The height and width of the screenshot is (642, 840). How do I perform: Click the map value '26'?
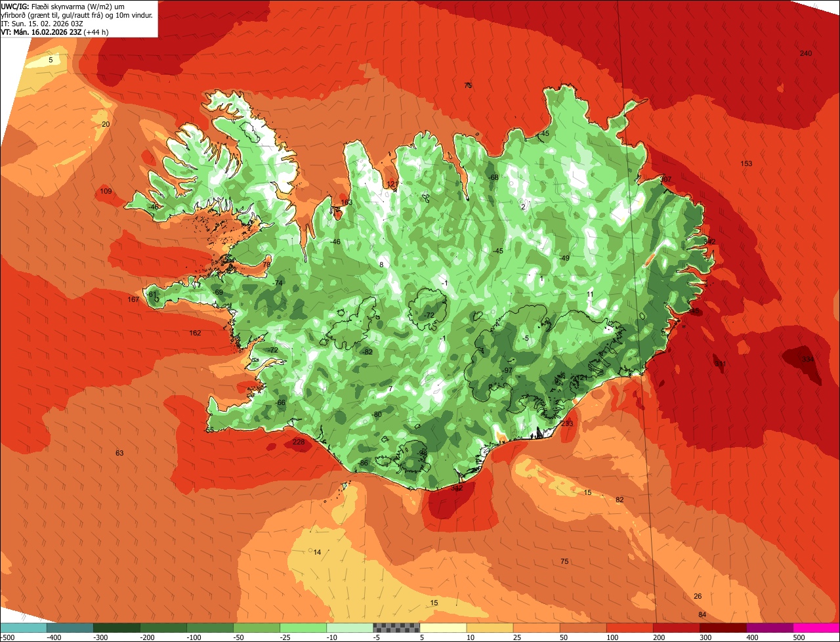pos(698,596)
